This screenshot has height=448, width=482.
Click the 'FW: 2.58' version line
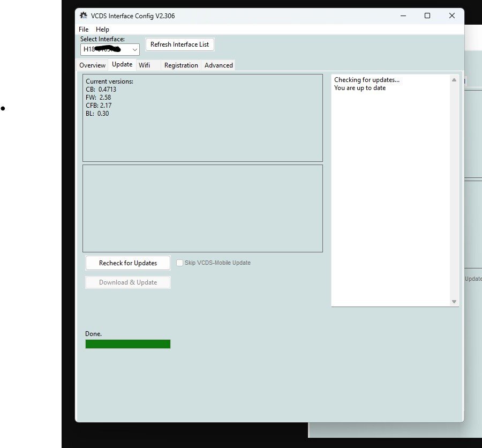point(99,98)
